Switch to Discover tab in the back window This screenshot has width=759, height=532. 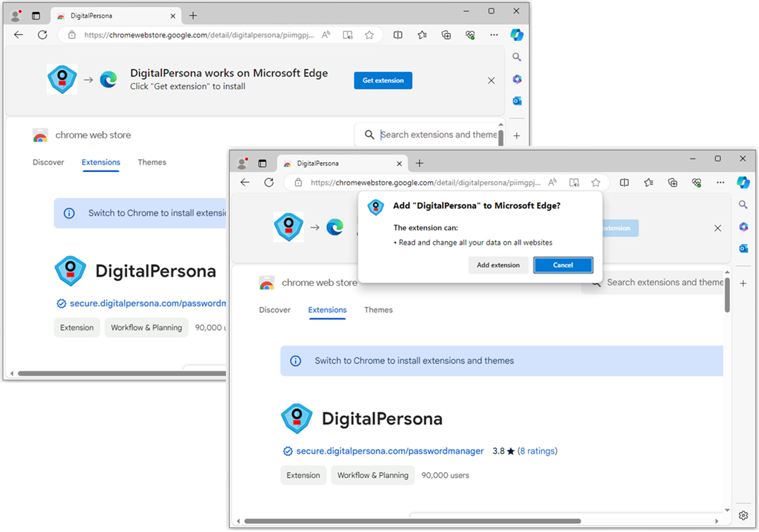point(48,162)
